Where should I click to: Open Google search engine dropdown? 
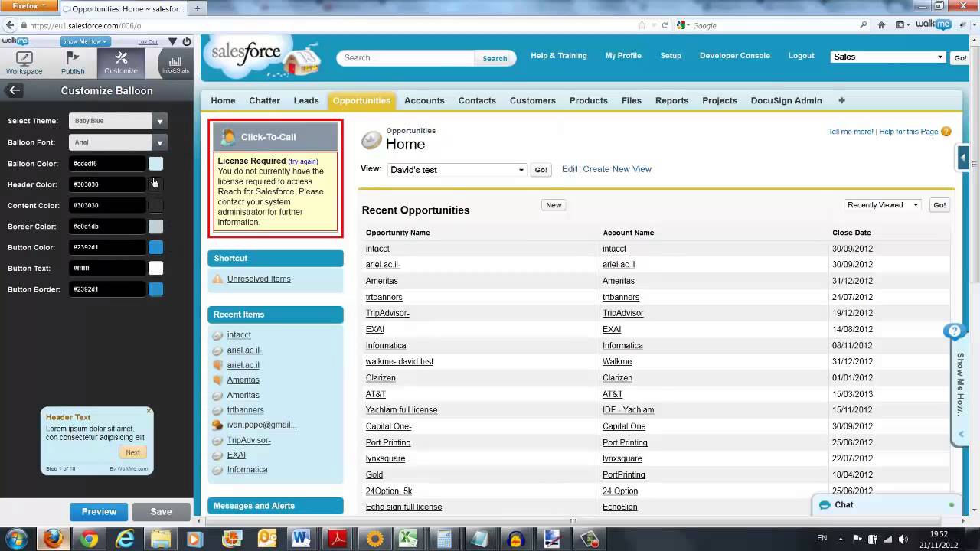[x=684, y=25]
